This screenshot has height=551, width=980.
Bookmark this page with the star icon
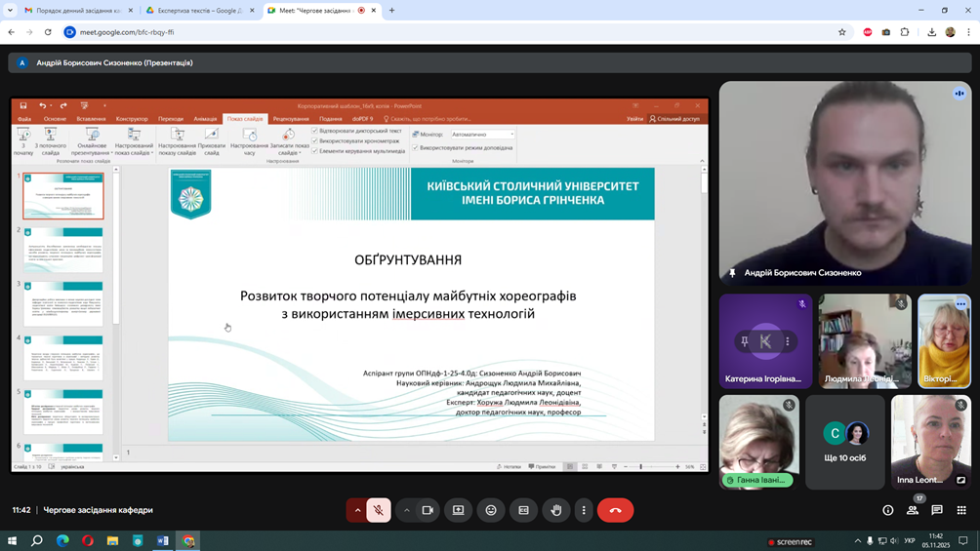pyautogui.click(x=842, y=32)
